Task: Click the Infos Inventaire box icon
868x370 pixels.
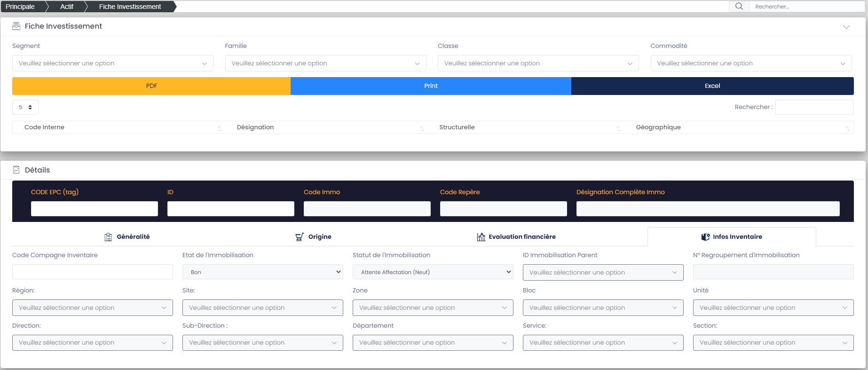Action: pyautogui.click(x=705, y=237)
